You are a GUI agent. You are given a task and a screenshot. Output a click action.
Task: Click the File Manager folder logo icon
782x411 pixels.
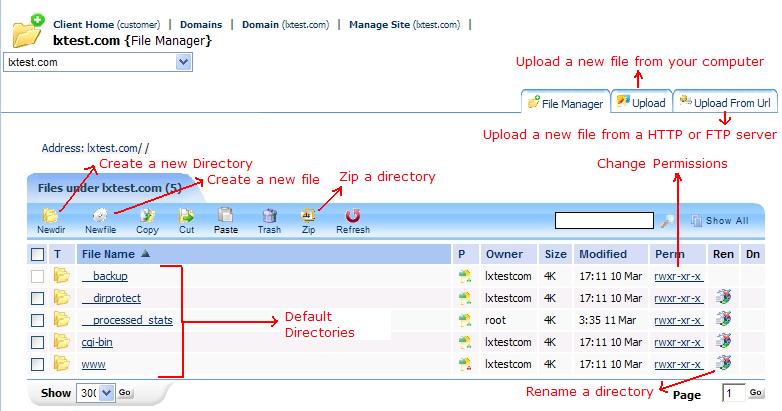click(x=27, y=31)
